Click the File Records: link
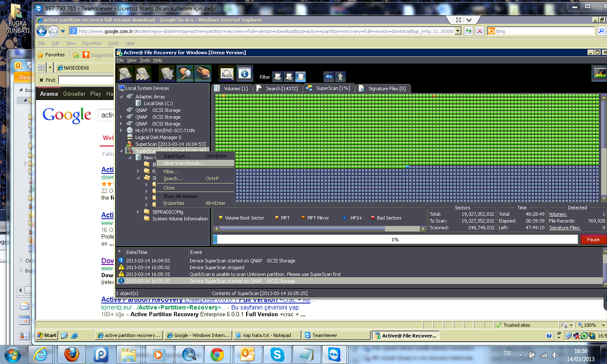Screen dimensions: 607x364 point(562,221)
